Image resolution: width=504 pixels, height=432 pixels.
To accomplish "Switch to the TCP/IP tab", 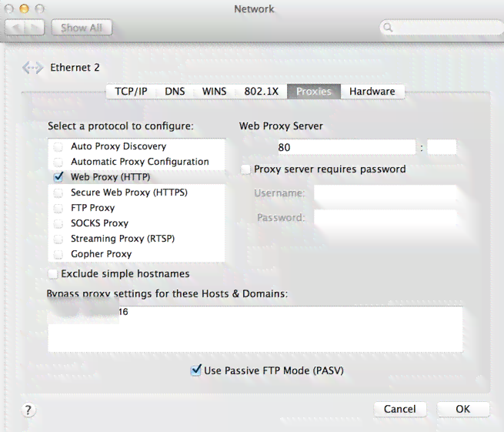I will tap(131, 92).
